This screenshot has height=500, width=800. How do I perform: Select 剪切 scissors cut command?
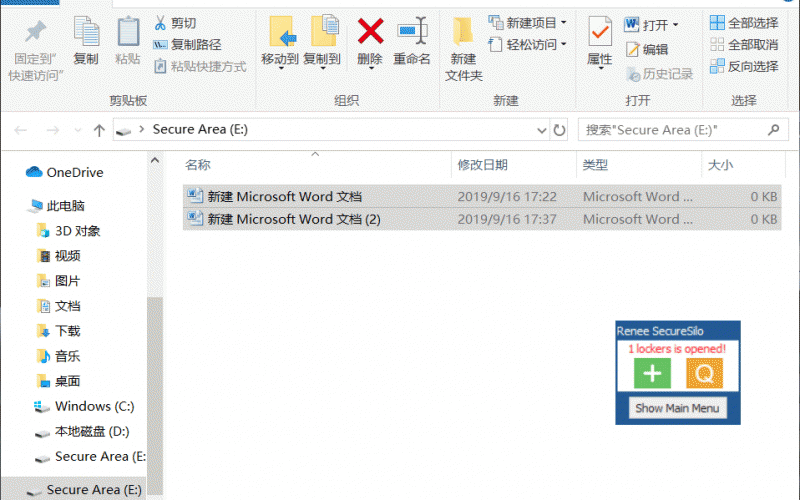click(x=175, y=23)
